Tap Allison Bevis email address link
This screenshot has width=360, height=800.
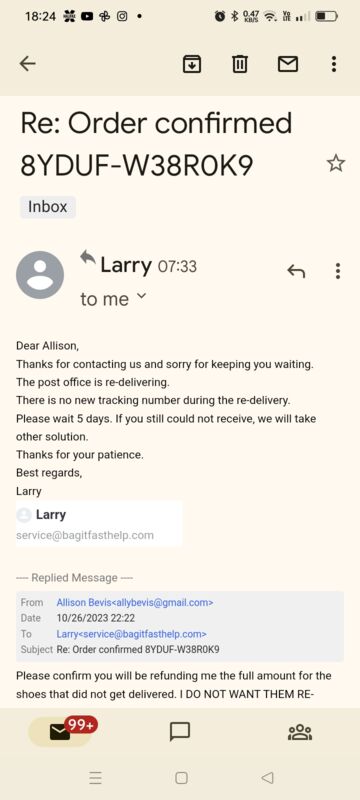click(x=135, y=602)
